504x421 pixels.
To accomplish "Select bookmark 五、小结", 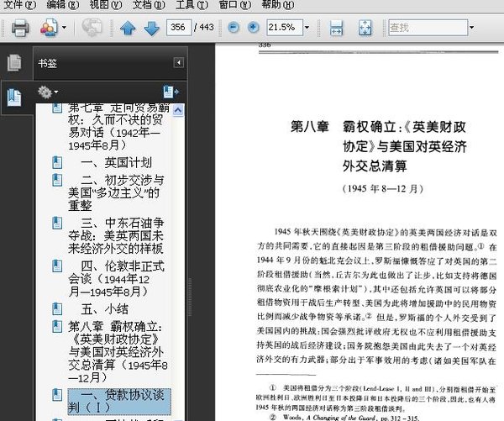I will [x=104, y=309].
